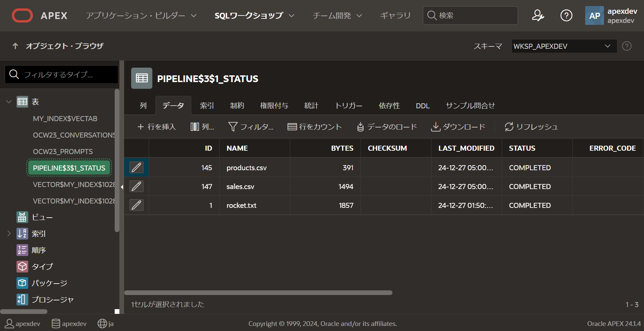Viewport: 644px width, 331px height.
Task: Click the NAME column header
Action: click(255, 148)
